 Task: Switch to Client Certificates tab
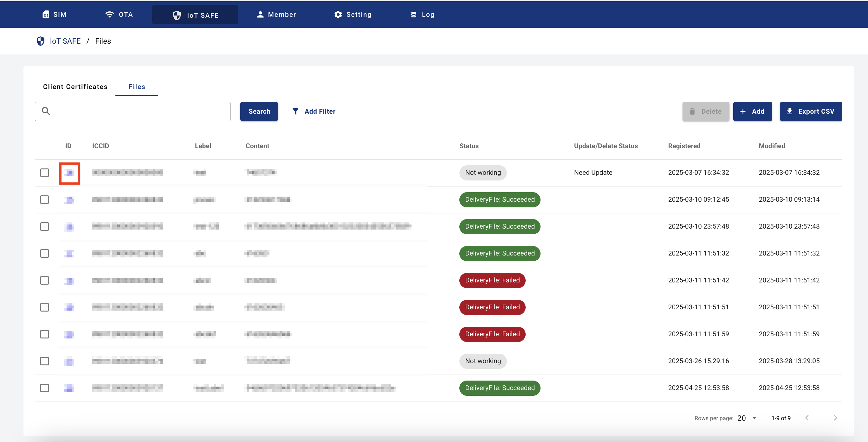coord(75,86)
